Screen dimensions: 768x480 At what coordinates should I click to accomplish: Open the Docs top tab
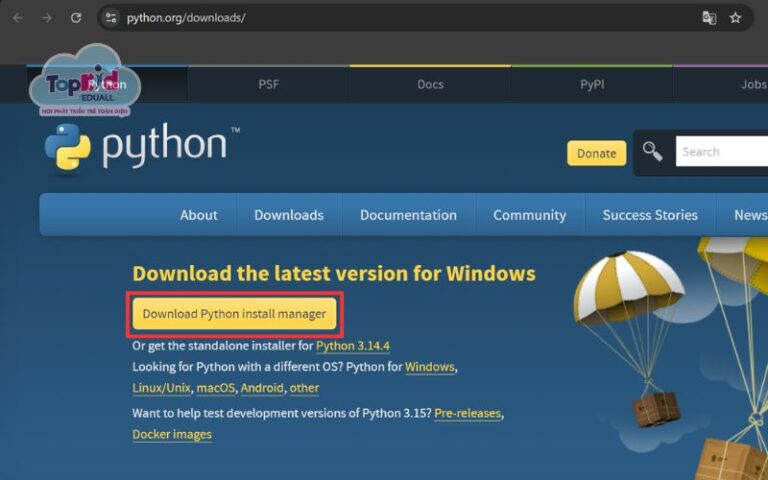(x=431, y=84)
